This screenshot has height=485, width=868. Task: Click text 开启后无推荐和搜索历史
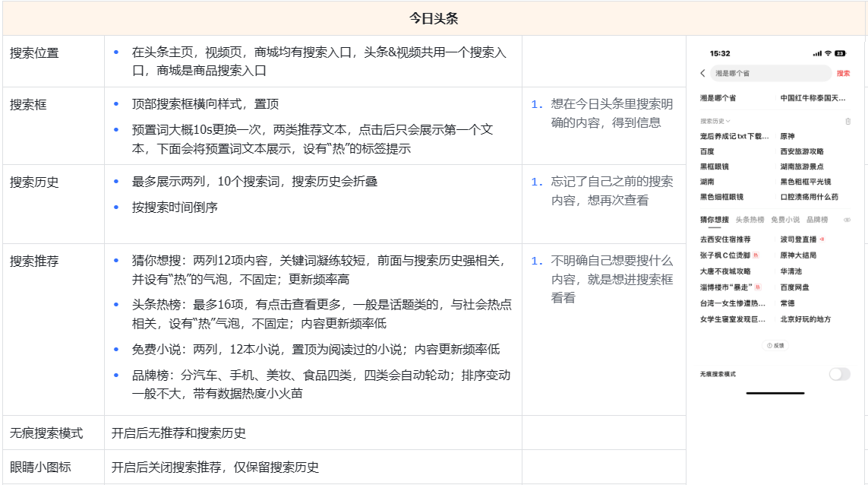(178, 433)
